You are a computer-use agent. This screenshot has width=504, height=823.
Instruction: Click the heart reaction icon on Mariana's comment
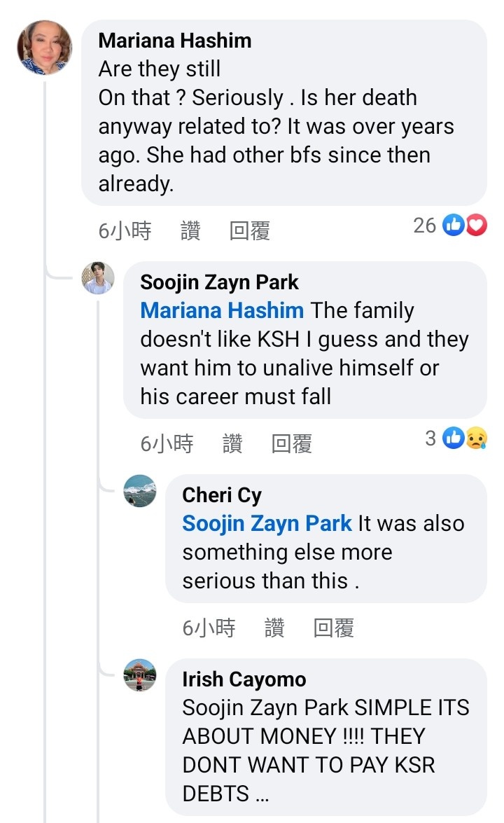click(476, 226)
